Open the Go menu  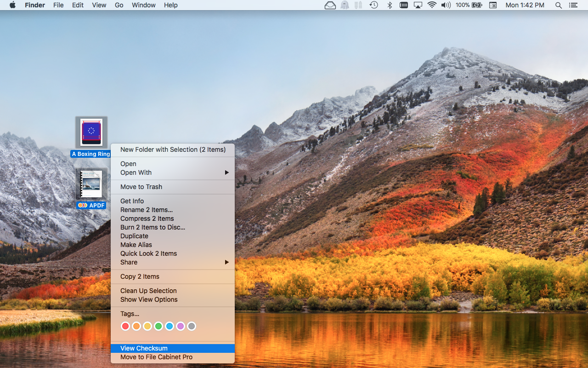click(119, 5)
